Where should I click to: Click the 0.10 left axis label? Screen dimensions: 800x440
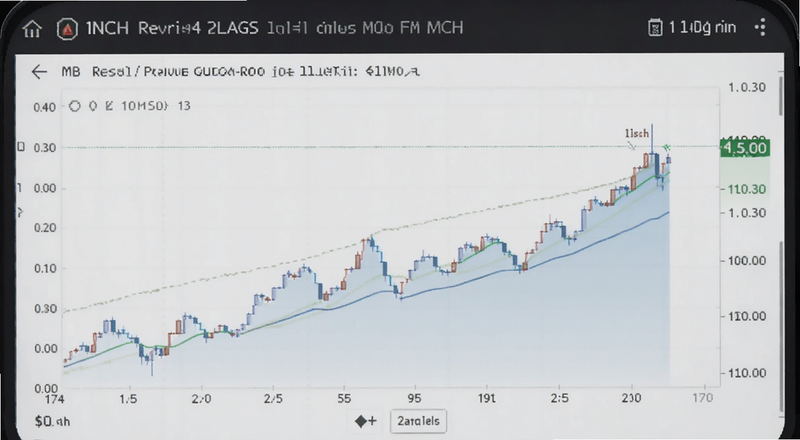pyautogui.click(x=45, y=268)
